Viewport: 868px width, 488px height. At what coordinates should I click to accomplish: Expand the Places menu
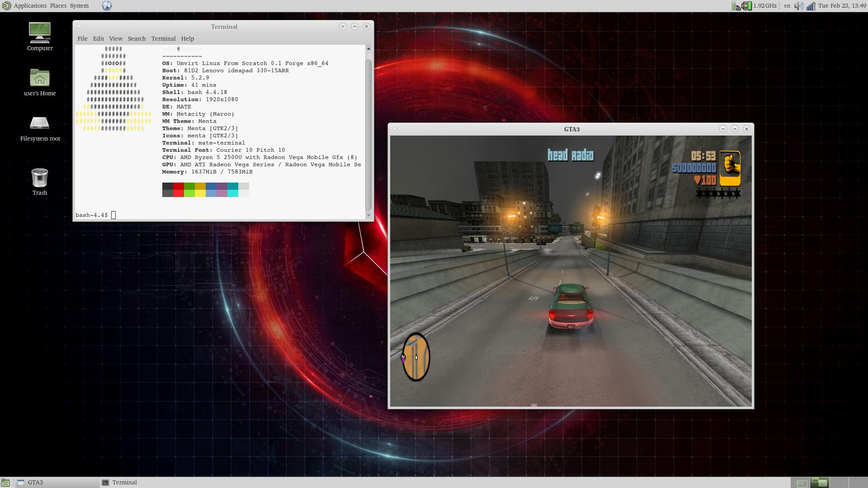coord(58,6)
